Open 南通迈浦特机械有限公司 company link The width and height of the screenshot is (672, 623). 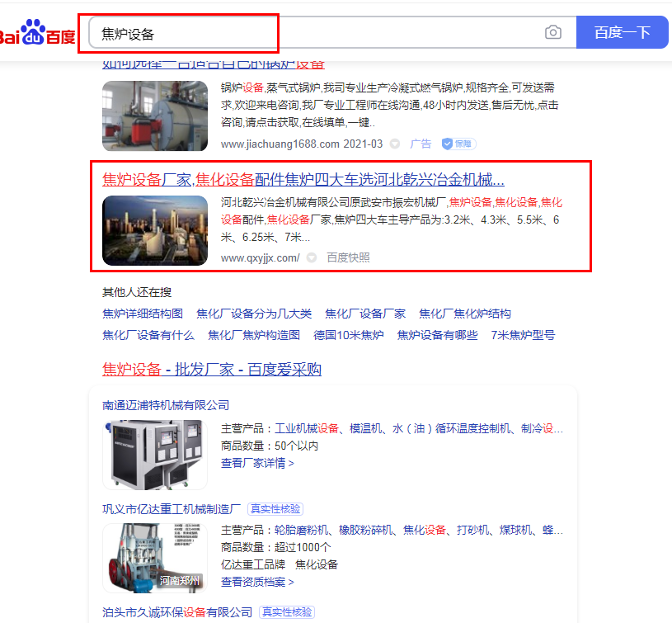(x=166, y=405)
